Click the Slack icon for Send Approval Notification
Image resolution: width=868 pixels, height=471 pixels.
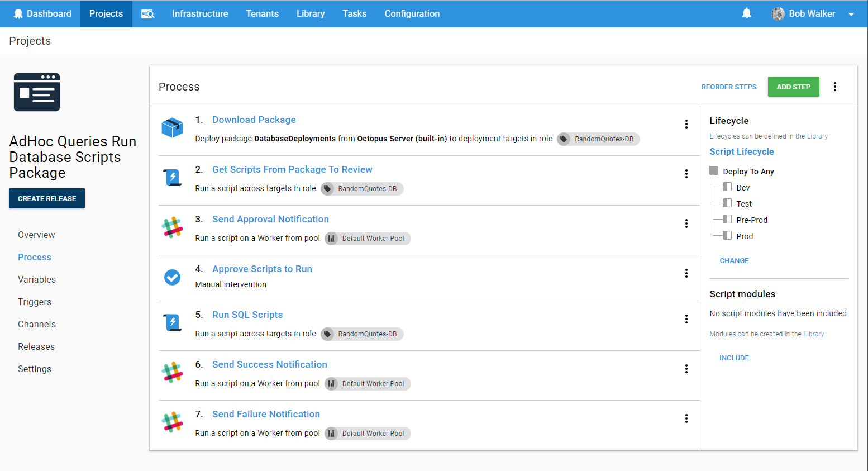coord(172,227)
